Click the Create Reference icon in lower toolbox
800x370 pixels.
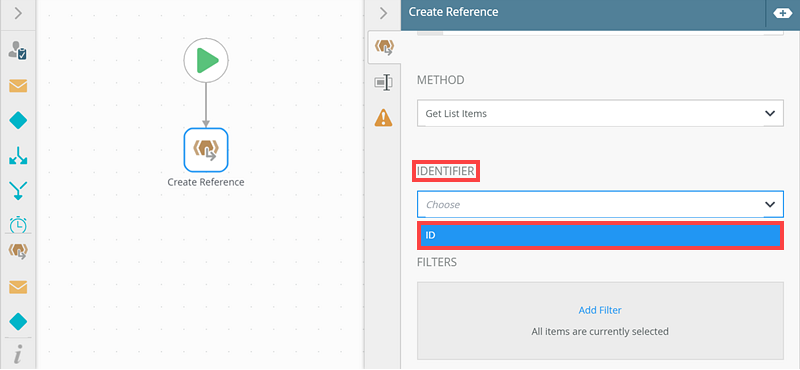coord(18,252)
